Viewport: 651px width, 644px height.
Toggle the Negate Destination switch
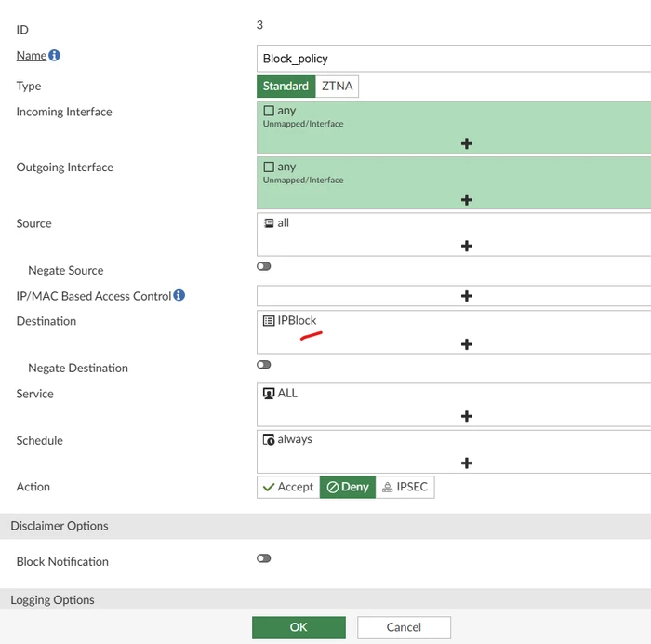pyautogui.click(x=263, y=365)
